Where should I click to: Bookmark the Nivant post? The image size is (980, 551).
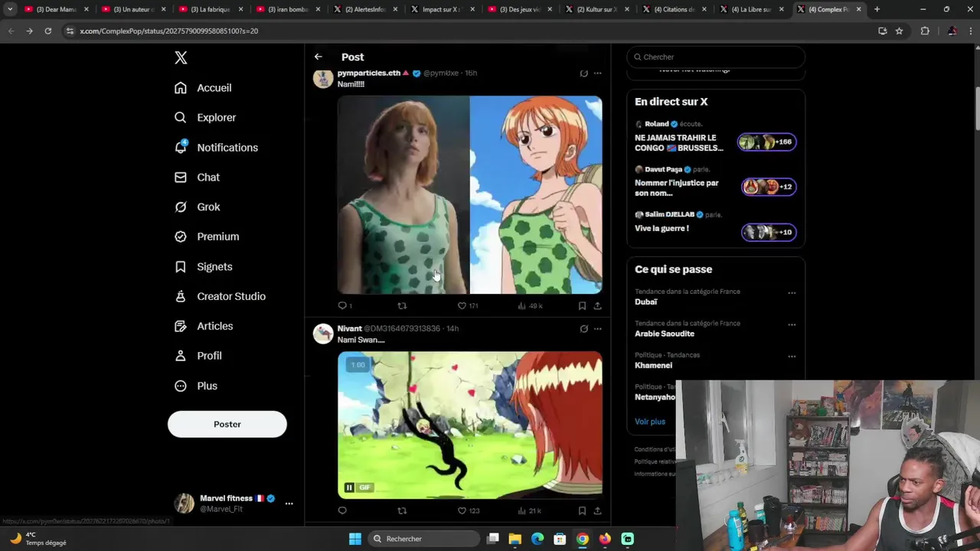pos(582,510)
